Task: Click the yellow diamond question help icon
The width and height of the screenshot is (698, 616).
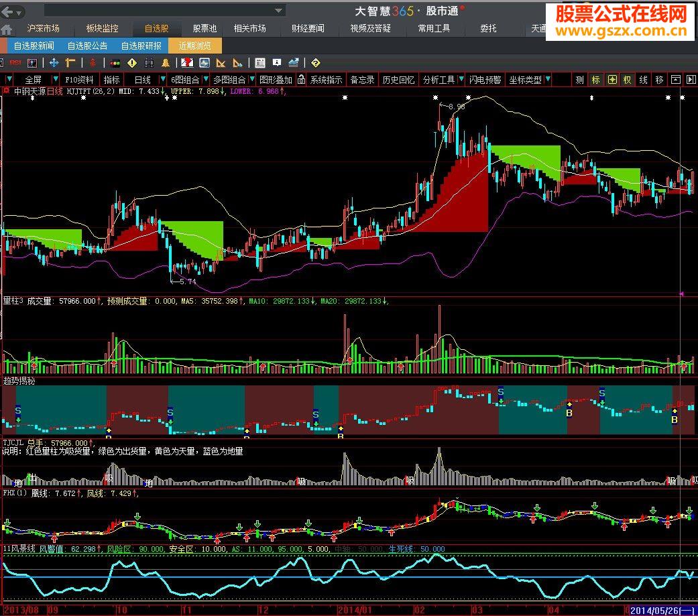Action: tap(316, 63)
